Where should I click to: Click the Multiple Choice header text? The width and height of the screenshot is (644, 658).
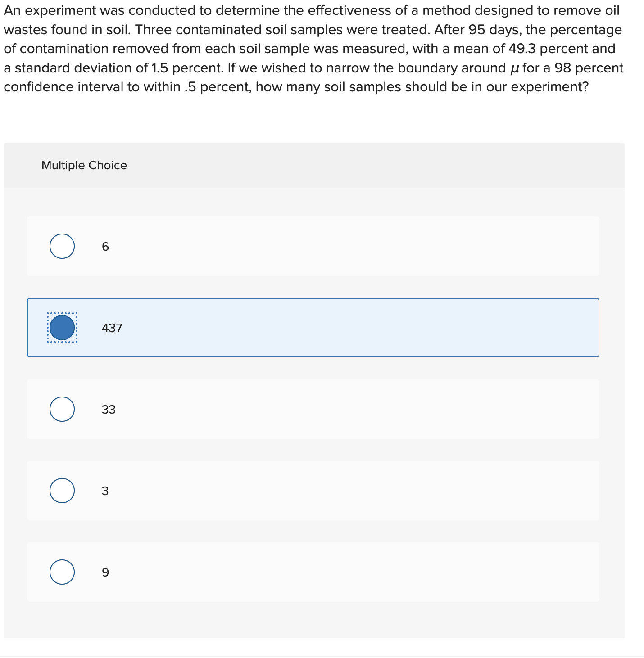point(84,165)
